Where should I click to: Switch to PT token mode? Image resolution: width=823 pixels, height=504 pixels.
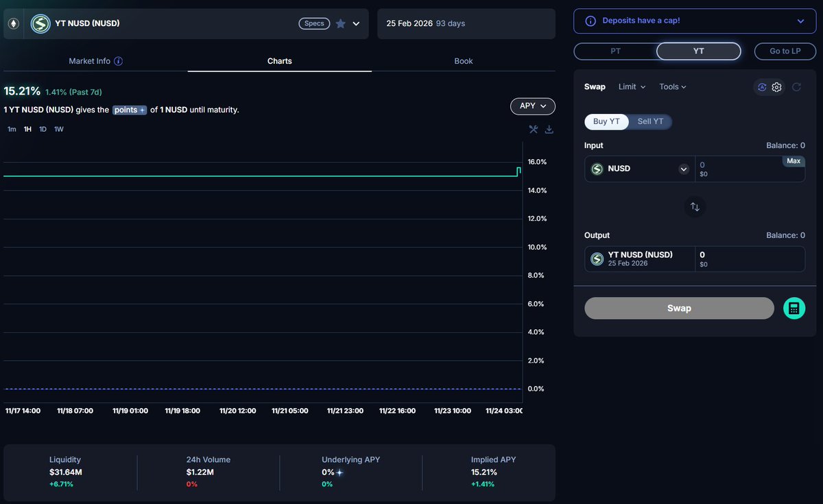(615, 51)
